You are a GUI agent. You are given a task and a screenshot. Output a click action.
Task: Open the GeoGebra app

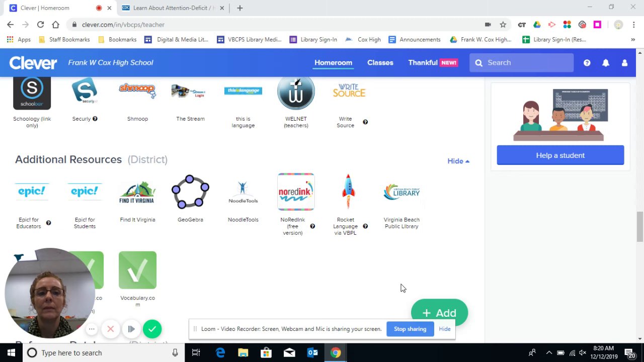coord(190,192)
